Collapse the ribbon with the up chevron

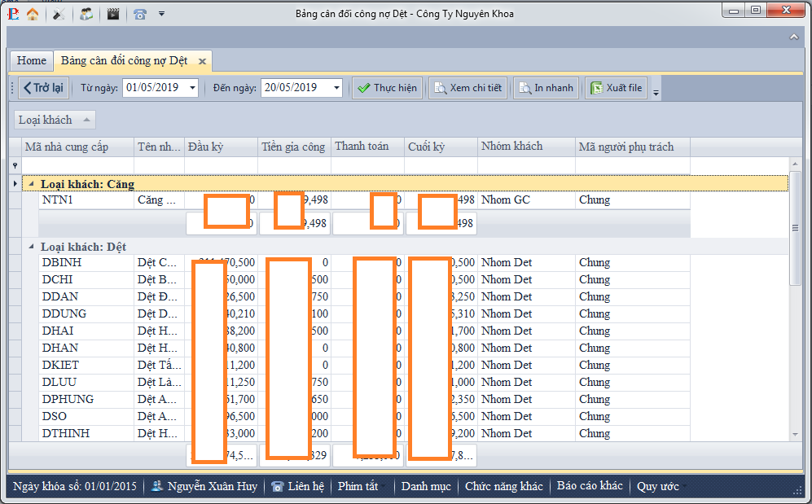(x=794, y=37)
